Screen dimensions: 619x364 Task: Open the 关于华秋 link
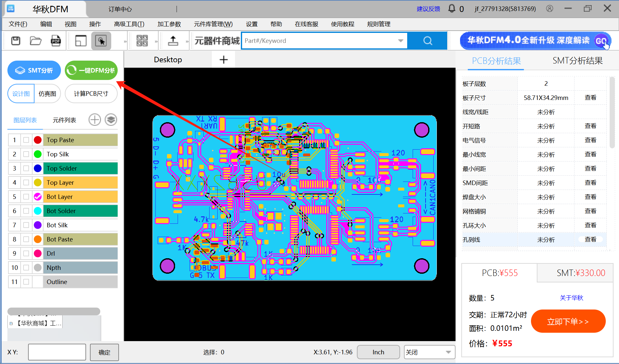(x=571, y=298)
